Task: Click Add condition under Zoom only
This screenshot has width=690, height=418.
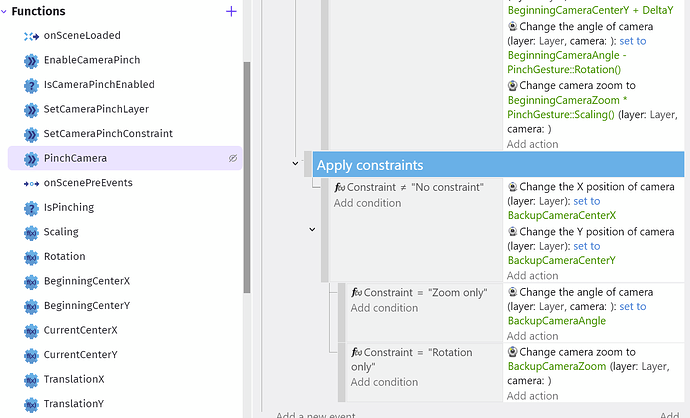Action: [384, 308]
